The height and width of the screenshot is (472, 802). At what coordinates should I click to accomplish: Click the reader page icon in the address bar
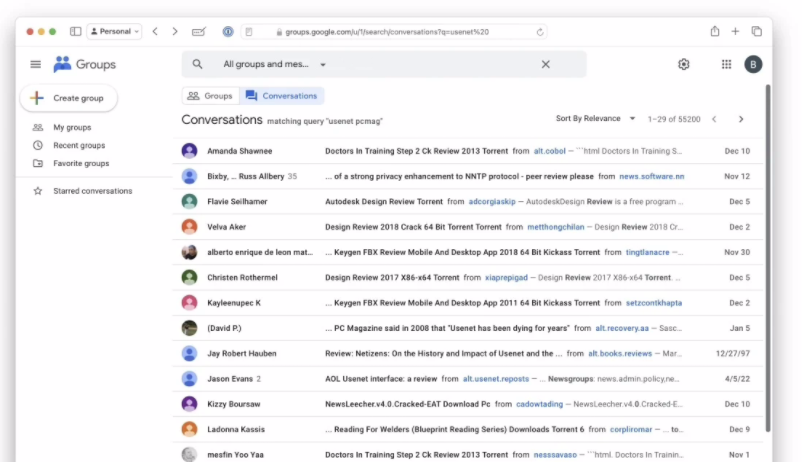click(249, 32)
